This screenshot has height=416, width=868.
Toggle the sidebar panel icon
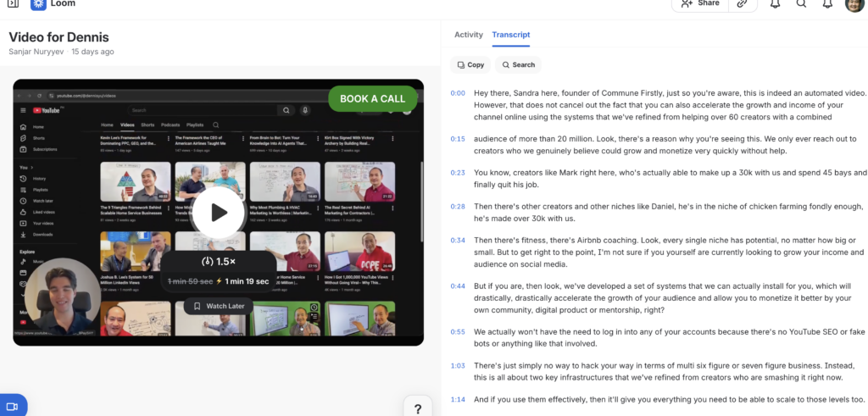tap(13, 3)
